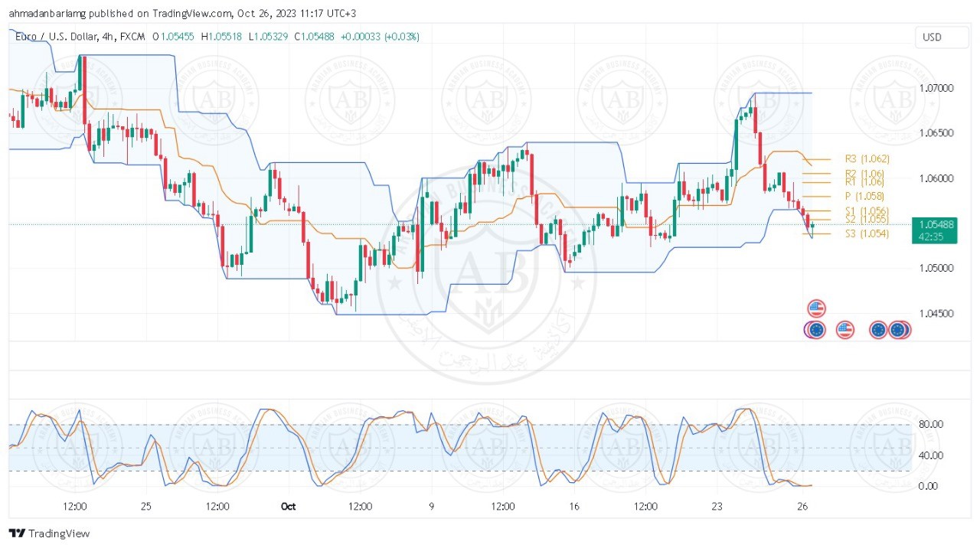Click the 23 date label on time axis
This screenshot has width=980, height=548.
tap(717, 507)
